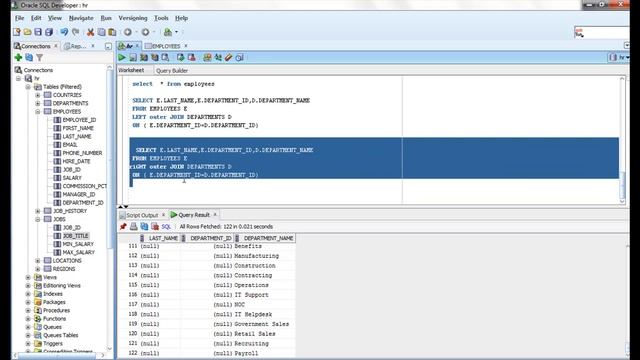Collapse the JOBS table node

point(38,219)
